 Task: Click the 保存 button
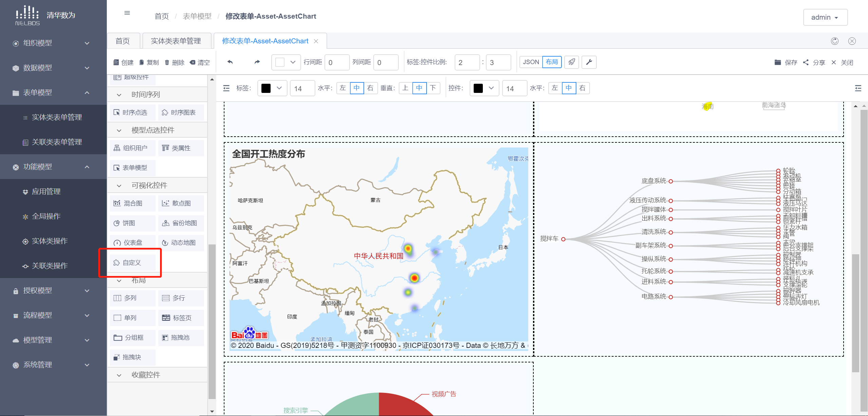click(786, 62)
